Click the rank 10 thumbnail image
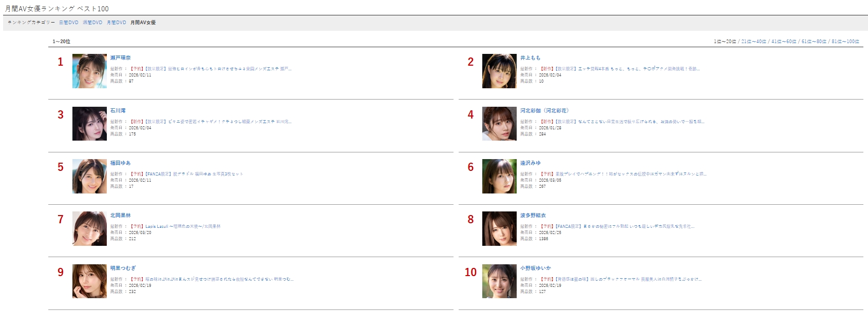This screenshot has width=868, height=311. 499,281
